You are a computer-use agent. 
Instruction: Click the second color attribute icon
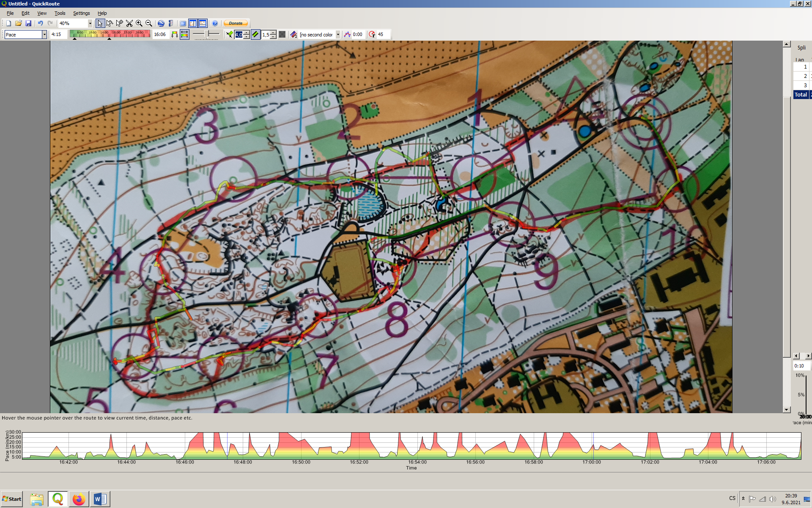[294, 35]
